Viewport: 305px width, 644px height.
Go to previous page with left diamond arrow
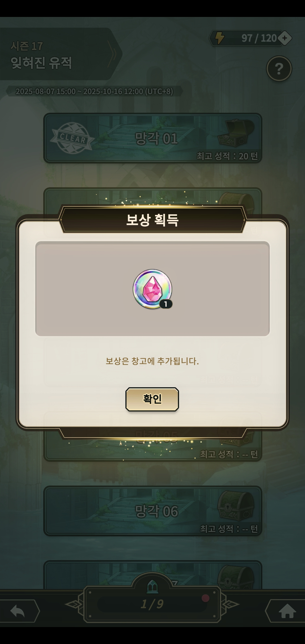(74, 604)
